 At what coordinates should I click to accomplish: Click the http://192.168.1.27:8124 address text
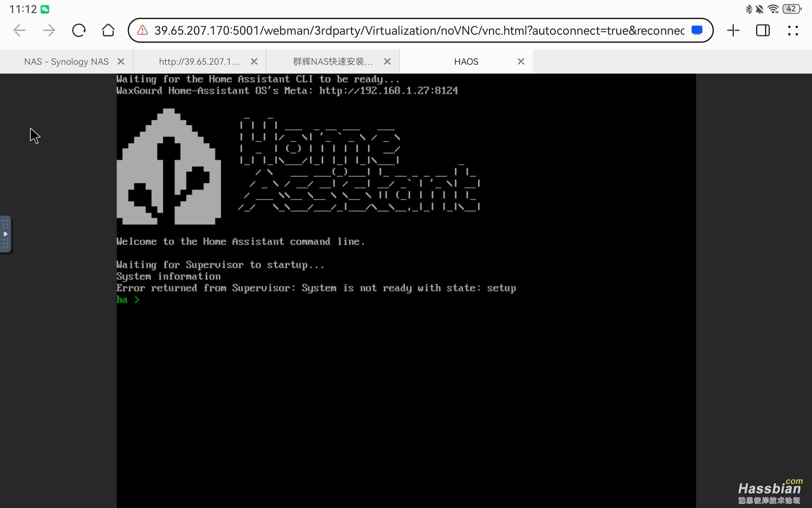point(388,91)
